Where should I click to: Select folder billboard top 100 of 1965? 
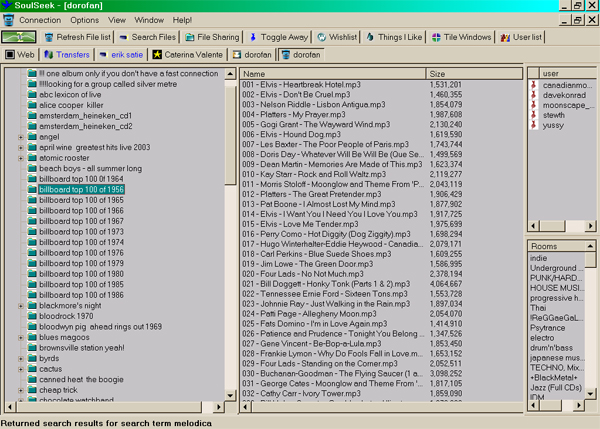click(82, 200)
